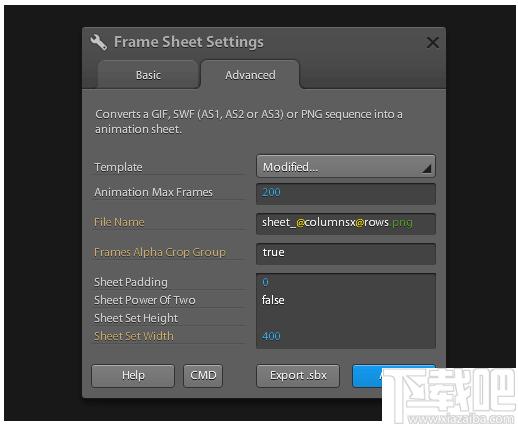Open the Template dropdown showing Modified...
This screenshot has height=424, width=518.
[346, 166]
